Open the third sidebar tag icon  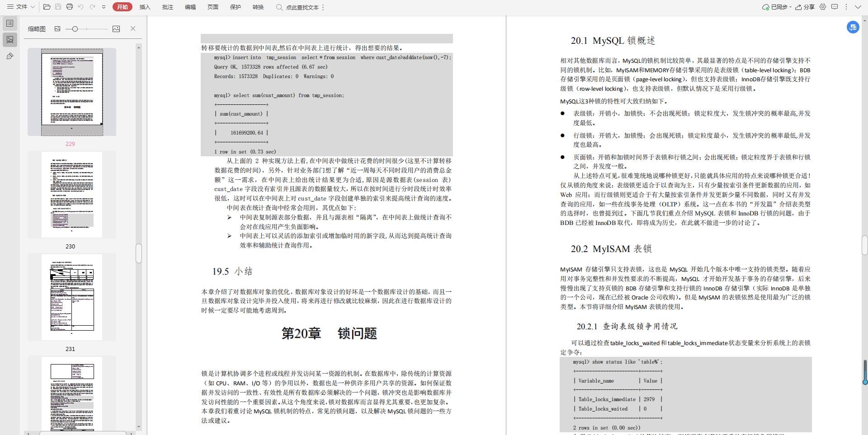9,56
